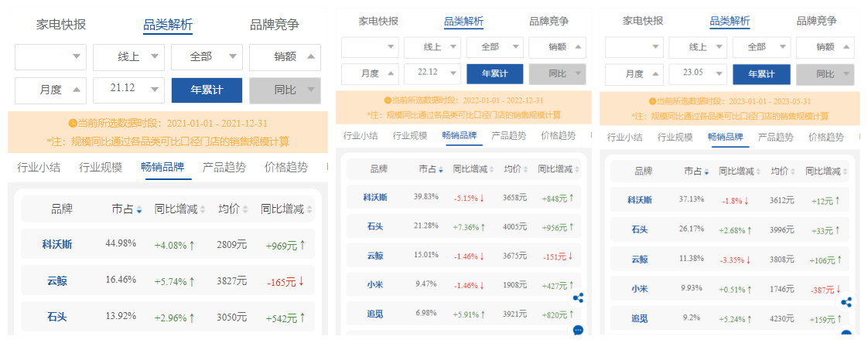Sort by 均价 in the 23.05 panel
The image size is (868, 343).
click(782, 171)
